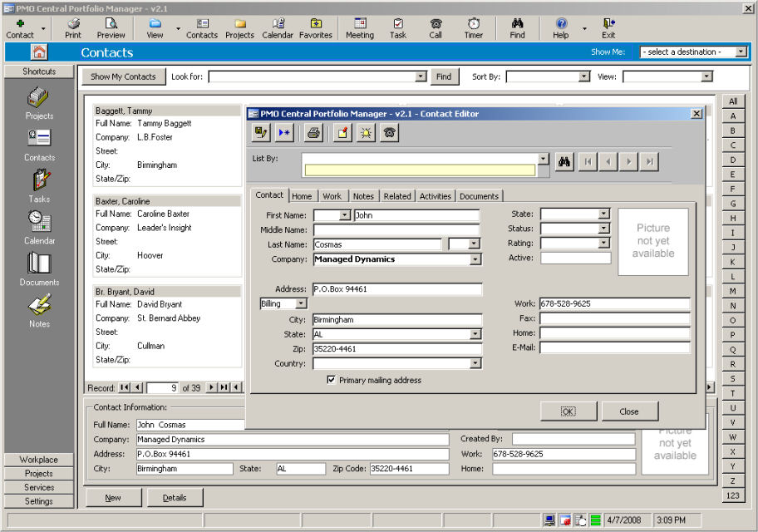Open the Workplace sidebar section
The height and width of the screenshot is (532, 758).
39,460
